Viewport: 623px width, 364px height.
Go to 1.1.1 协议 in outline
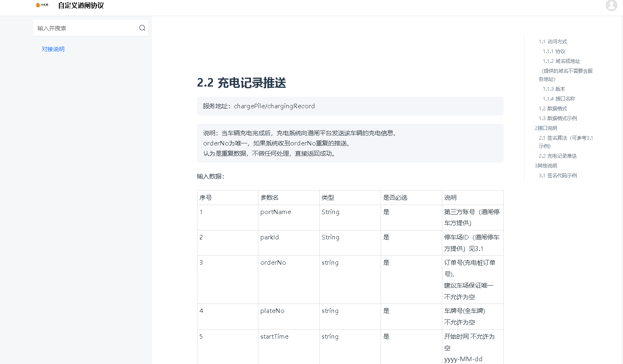click(x=554, y=51)
